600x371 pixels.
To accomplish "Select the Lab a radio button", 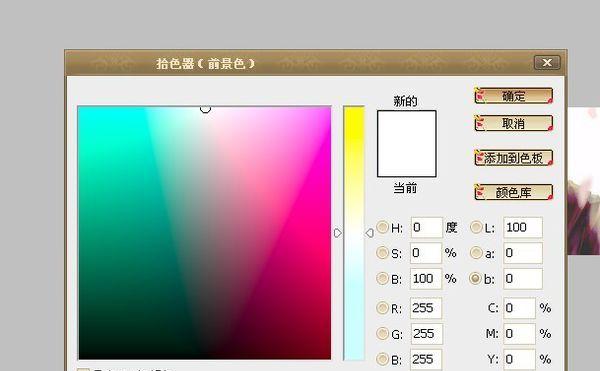I will click(x=476, y=252).
